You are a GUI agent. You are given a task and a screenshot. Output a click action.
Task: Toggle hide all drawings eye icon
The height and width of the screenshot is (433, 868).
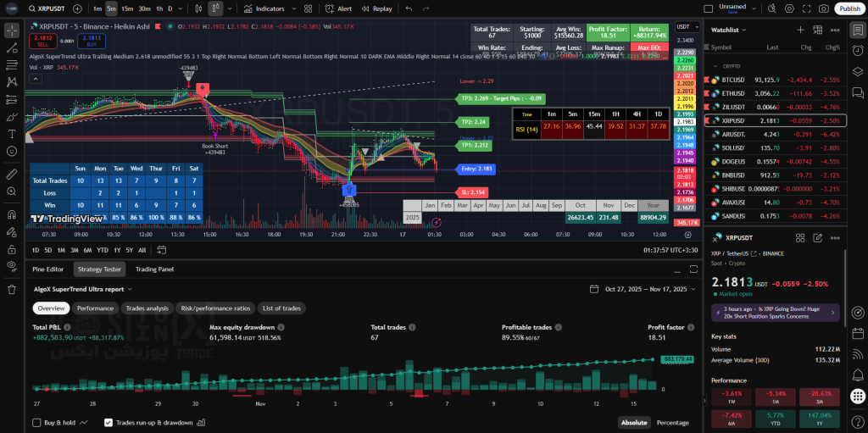(12, 266)
